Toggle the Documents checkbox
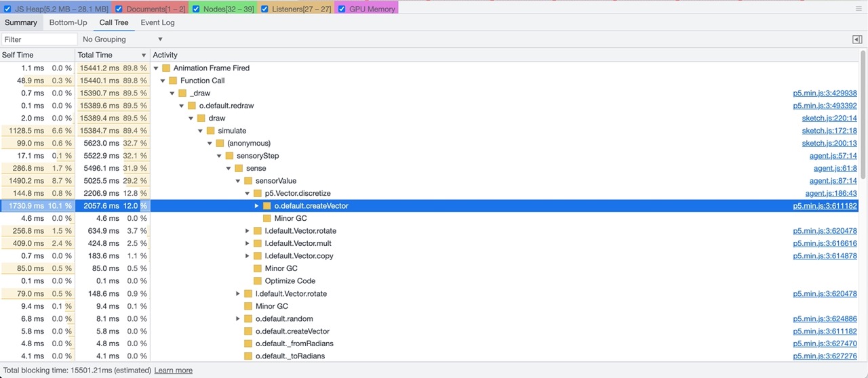The width and height of the screenshot is (868, 378). point(119,9)
